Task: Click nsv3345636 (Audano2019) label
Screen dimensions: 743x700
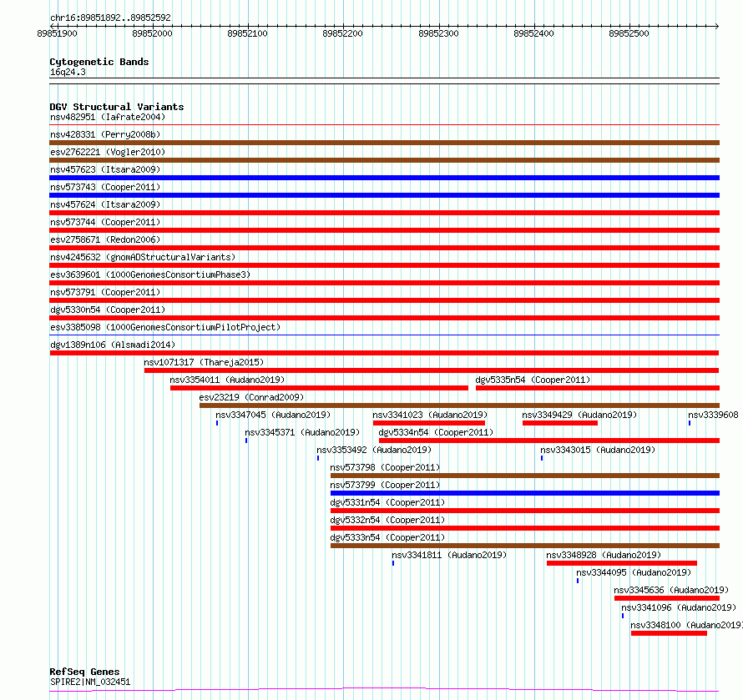Action: (671, 590)
